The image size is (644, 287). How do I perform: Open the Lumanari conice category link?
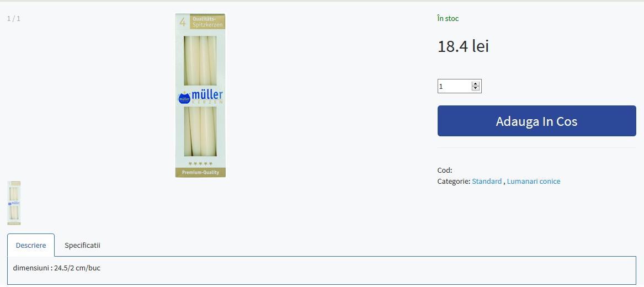point(534,181)
